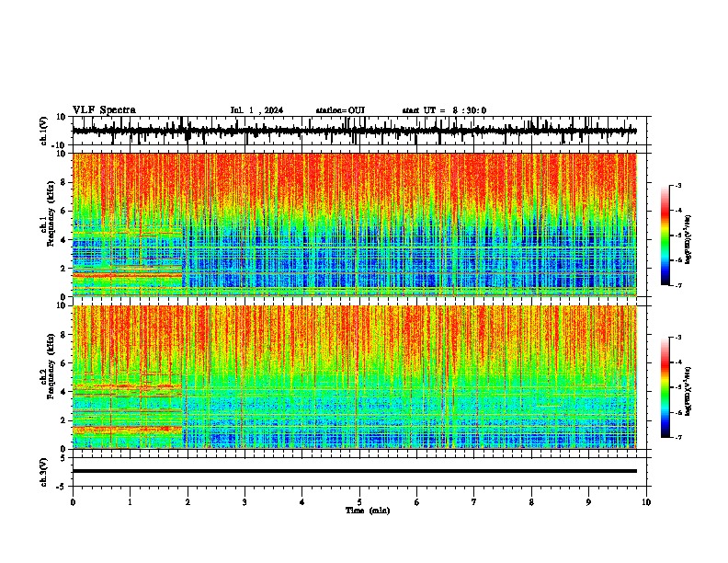Click the date label Jul 1, 2024
Screen dimensions: 728x563
click(x=256, y=110)
